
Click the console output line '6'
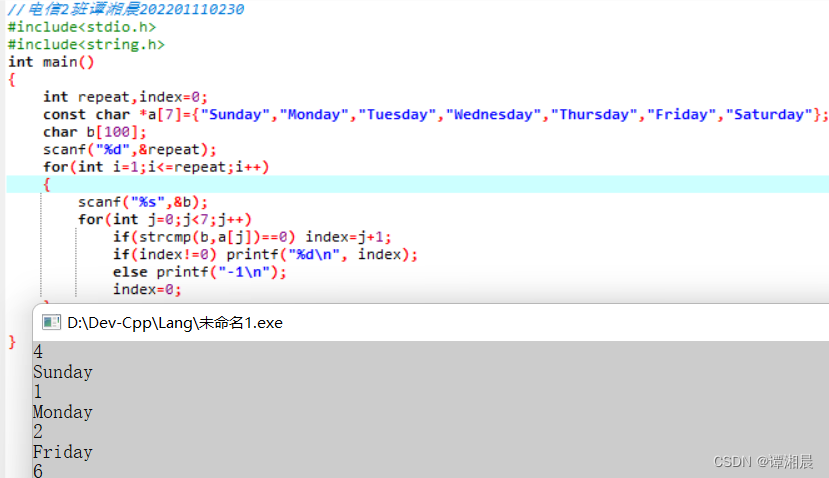point(38,471)
